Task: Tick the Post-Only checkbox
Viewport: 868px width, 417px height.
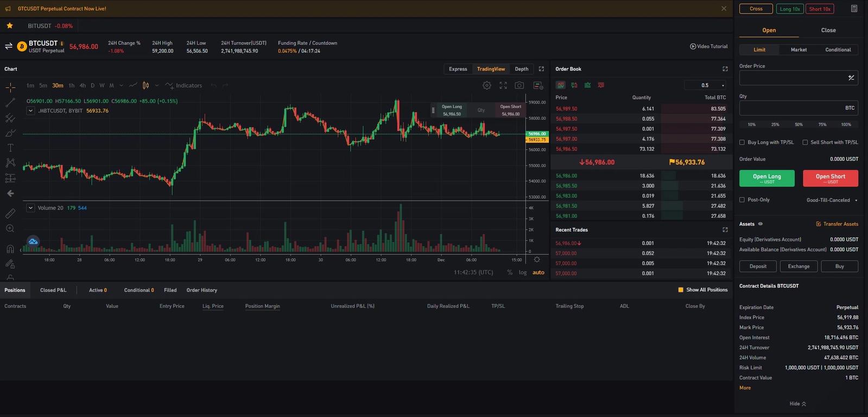Action: pos(742,200)
